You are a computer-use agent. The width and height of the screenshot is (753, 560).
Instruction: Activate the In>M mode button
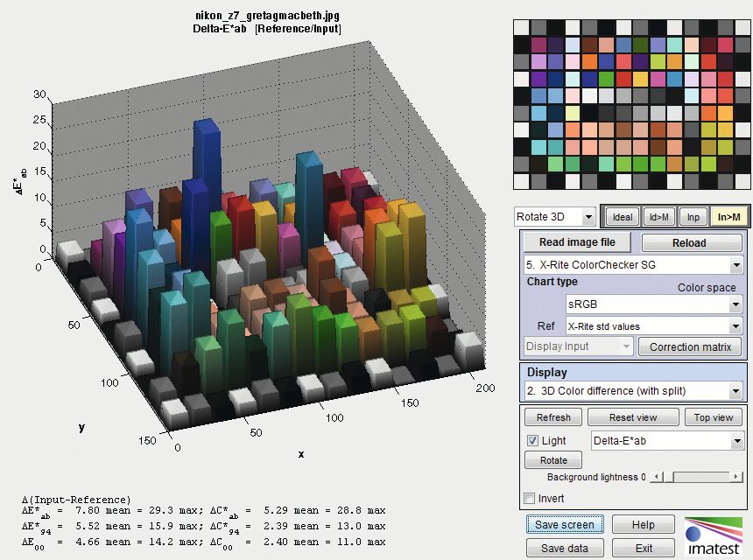(x=728, y=217)
